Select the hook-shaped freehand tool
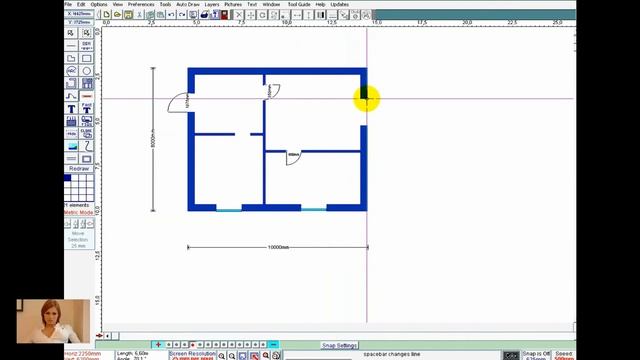Screen dimensions: 640x360 (x=87, y=146)
